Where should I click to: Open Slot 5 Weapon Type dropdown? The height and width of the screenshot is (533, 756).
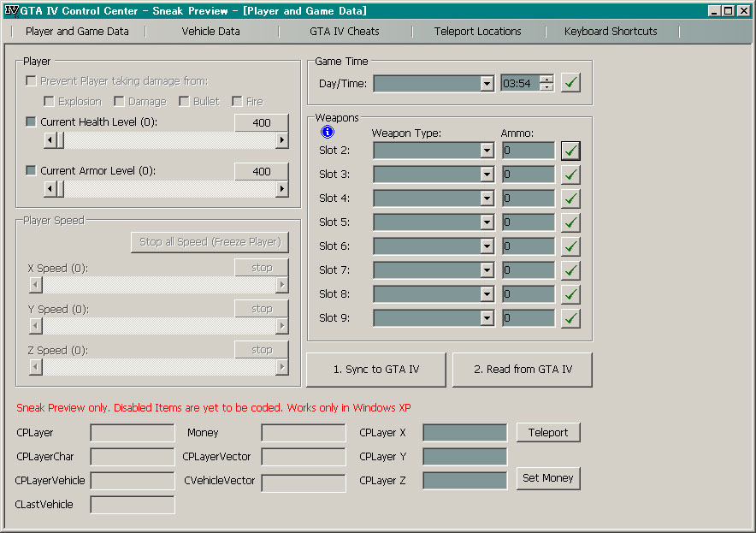point(487,222)
